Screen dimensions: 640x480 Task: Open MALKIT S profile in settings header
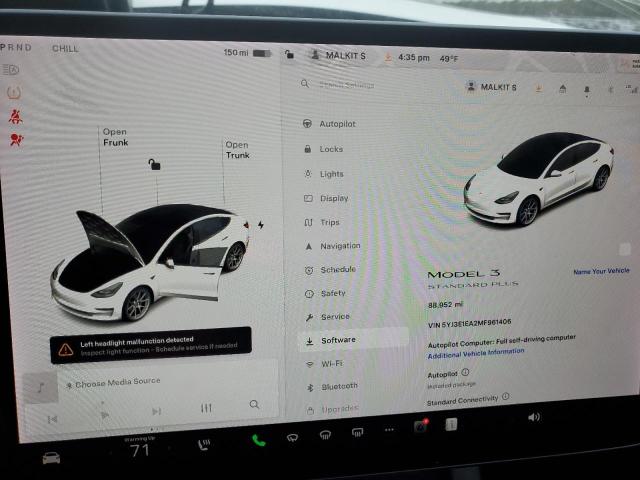point(492,87)
